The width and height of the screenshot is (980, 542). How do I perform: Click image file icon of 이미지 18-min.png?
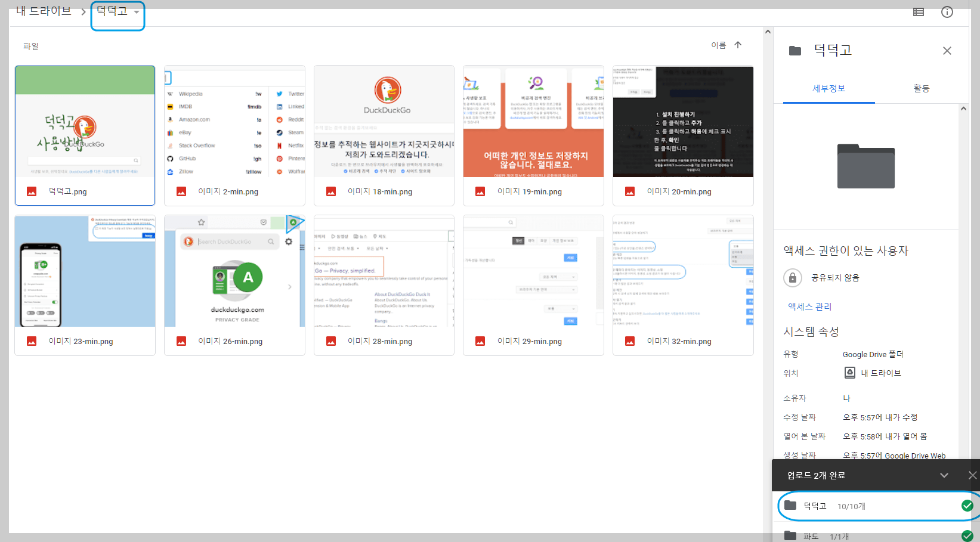tap(331, 191)
